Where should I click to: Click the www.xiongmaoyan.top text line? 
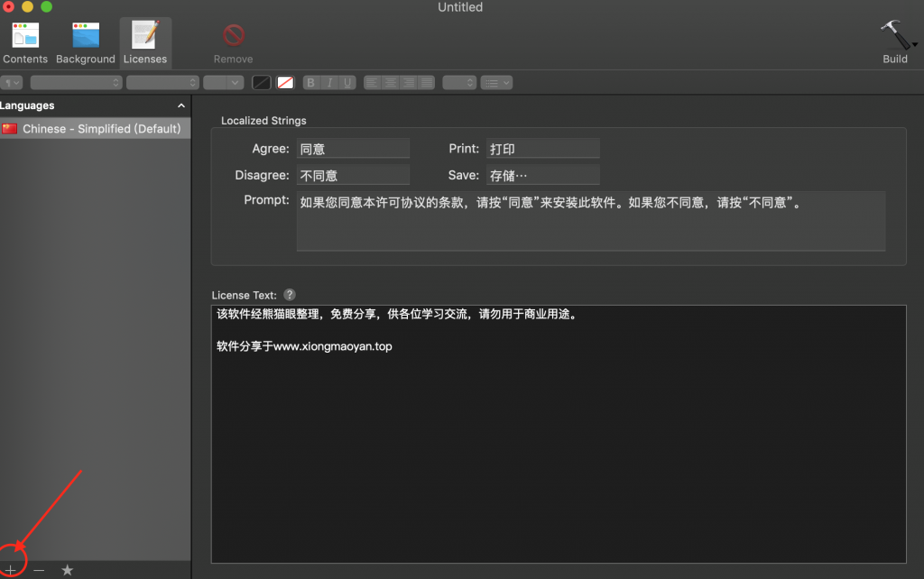point(304,346)
